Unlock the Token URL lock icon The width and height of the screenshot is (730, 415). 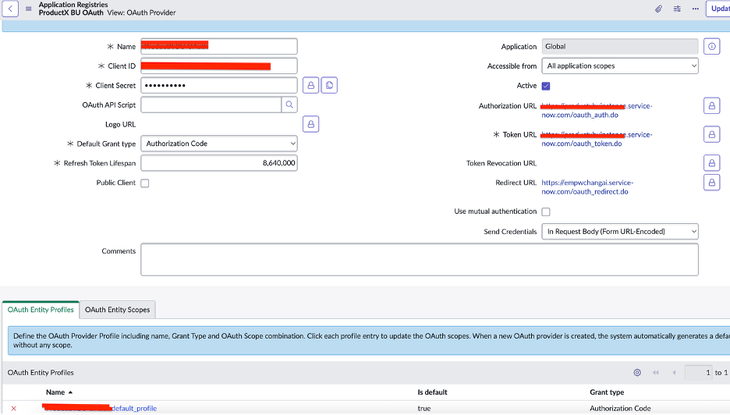[x=711, y=134]
